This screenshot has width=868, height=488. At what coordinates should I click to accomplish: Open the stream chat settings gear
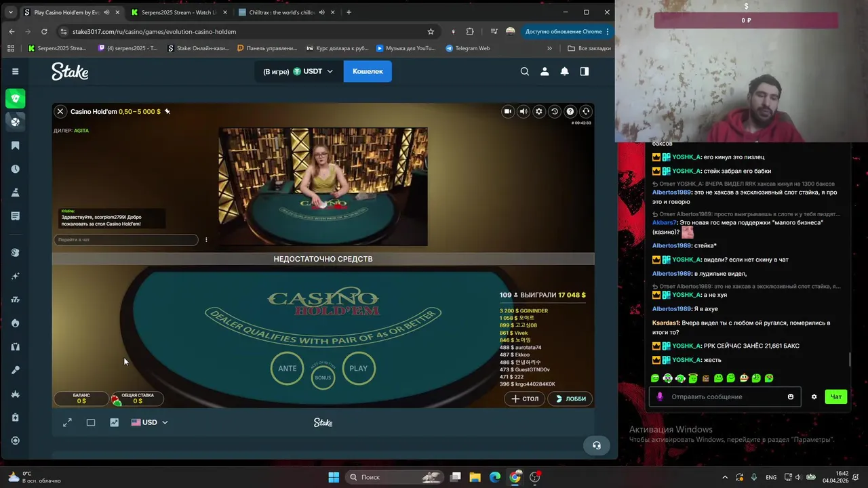[x=814, y=396]
